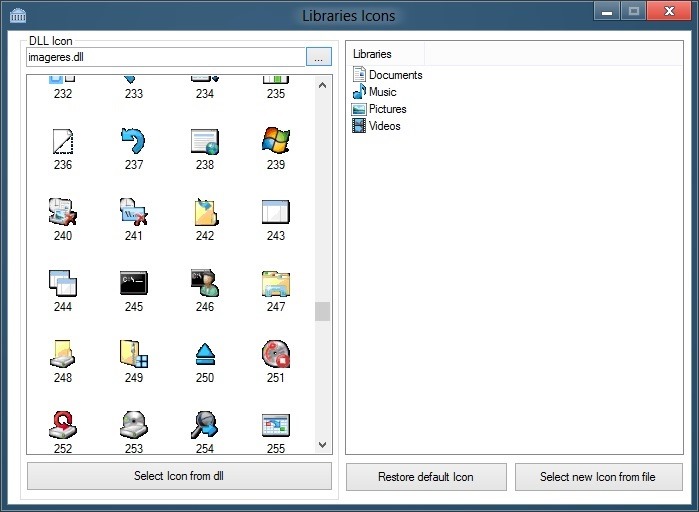Click Select new Icon from file

(x=599, y=477)
